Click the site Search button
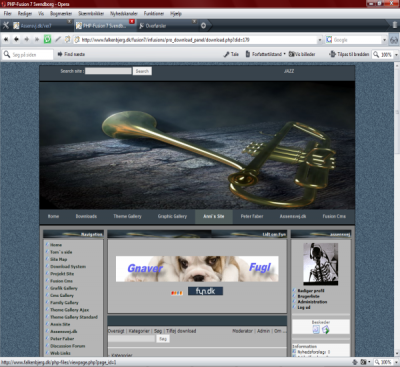The height and width of the screenshot is (367, 400). (142, 71)
